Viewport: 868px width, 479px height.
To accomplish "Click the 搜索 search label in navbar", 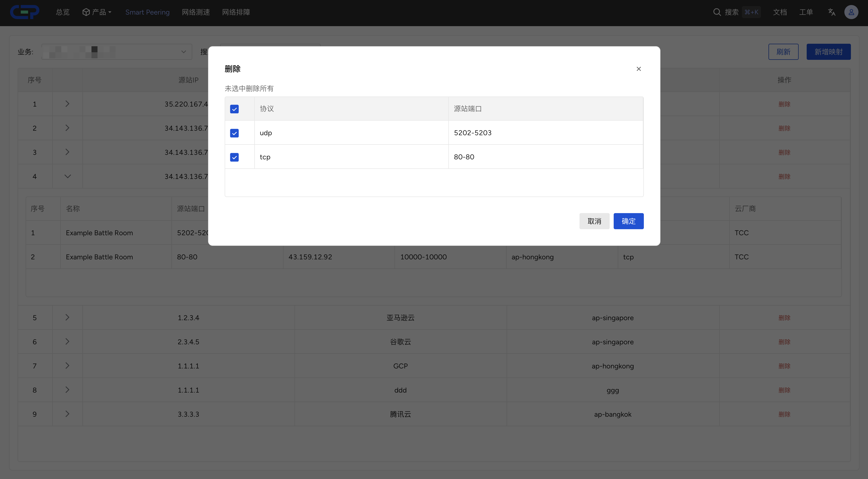I will point(732,12).
